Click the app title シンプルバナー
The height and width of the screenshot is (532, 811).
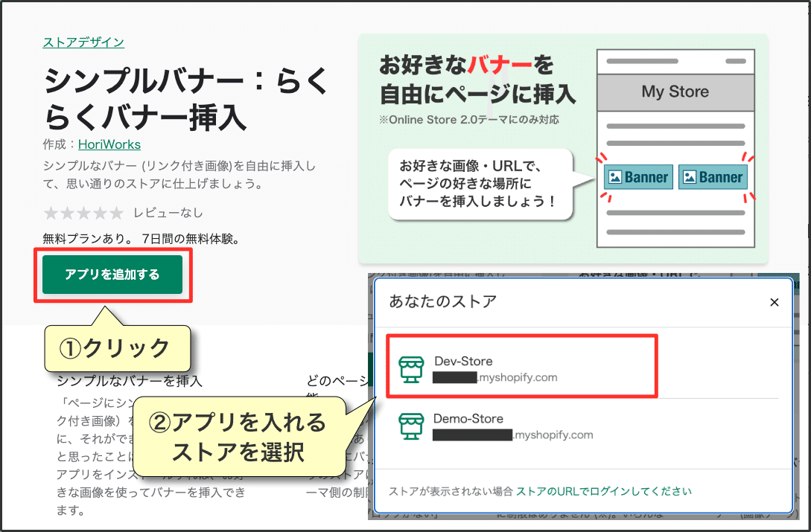[185, 99]
